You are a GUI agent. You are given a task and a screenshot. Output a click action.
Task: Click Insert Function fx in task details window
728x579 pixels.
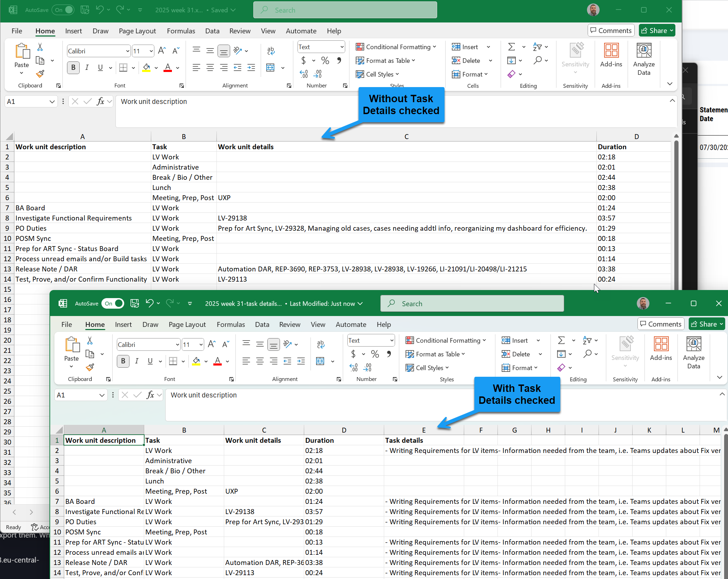[x=151, y=395]
